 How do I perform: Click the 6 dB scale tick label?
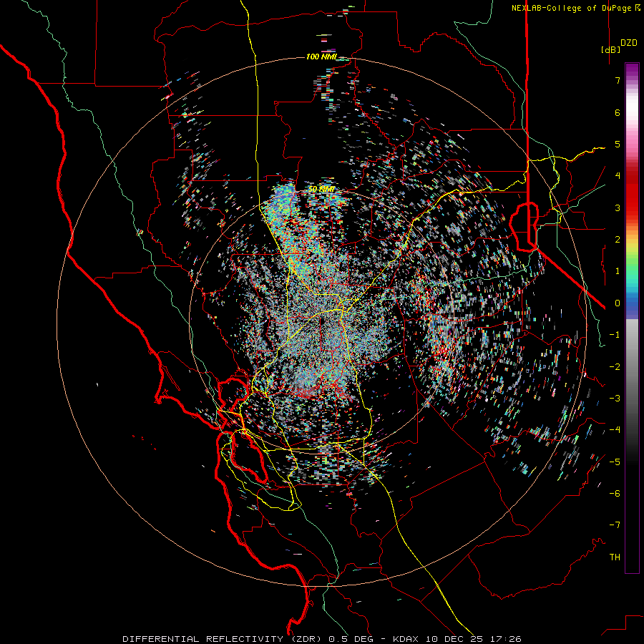[x=618, y=112]
